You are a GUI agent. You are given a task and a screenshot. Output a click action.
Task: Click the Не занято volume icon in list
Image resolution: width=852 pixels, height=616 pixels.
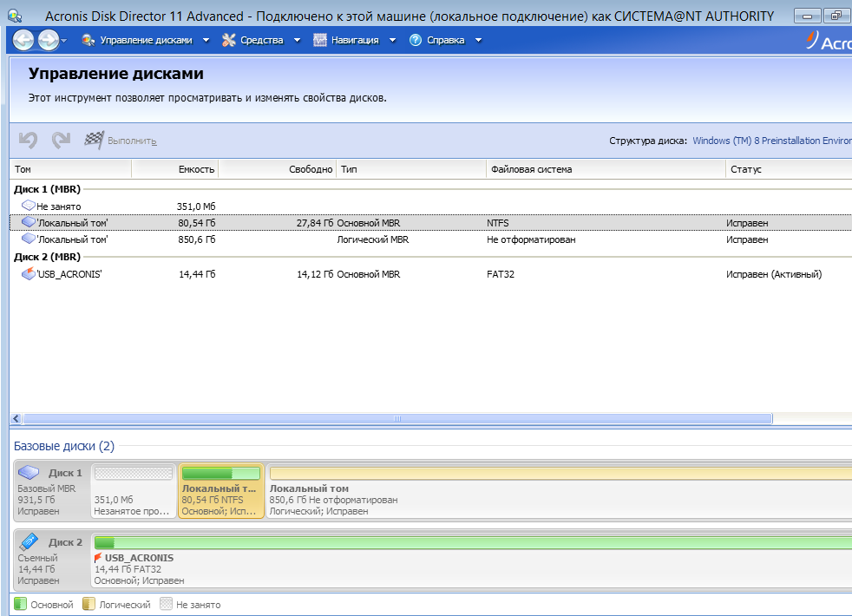tap(28, 206)
